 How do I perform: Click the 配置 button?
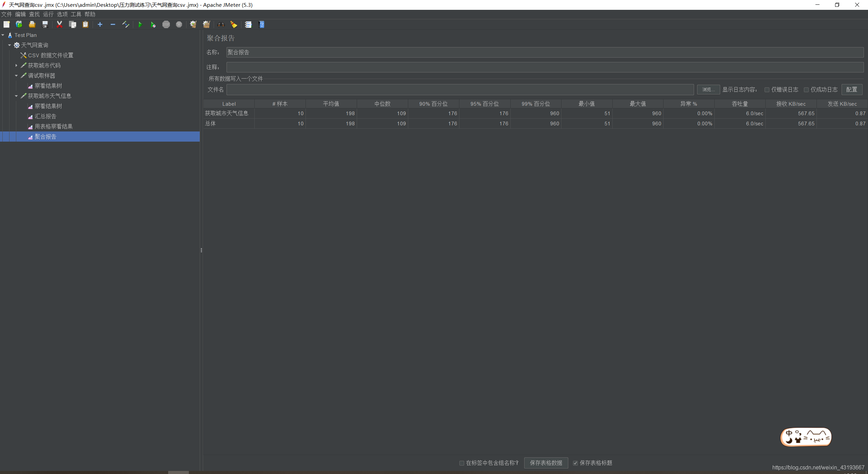click(851, 89)
